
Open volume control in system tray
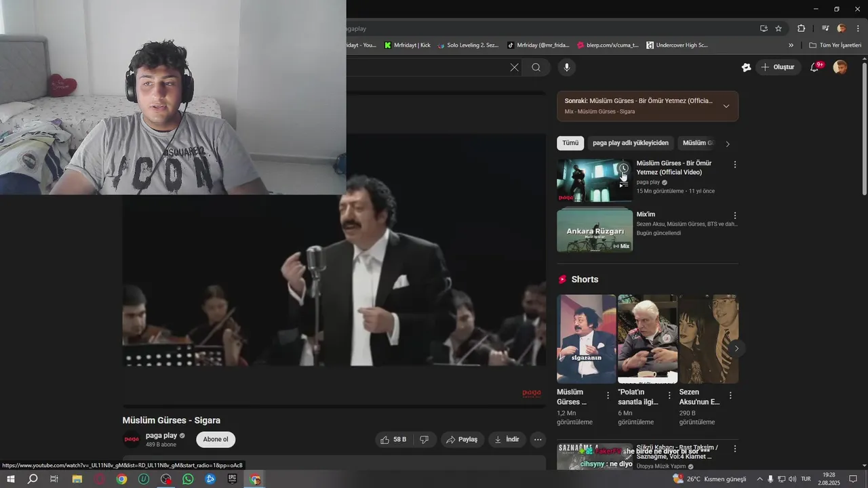tap(792, 479)
